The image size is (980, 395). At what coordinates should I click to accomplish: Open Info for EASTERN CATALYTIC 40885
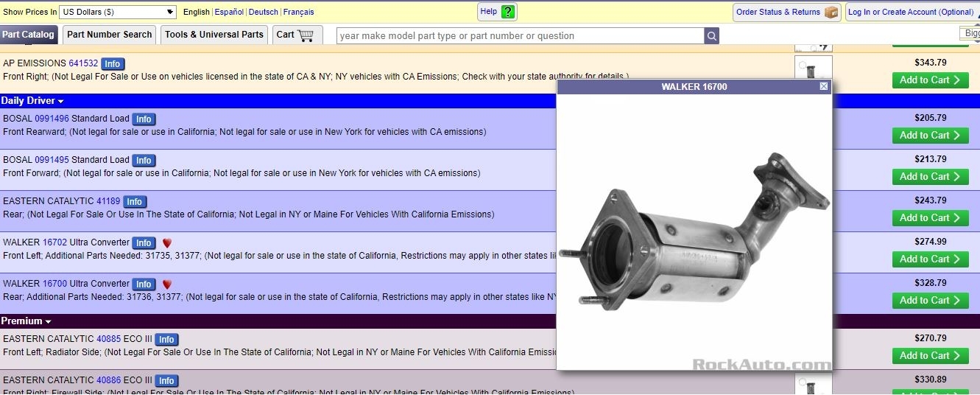tap(166, 340)
